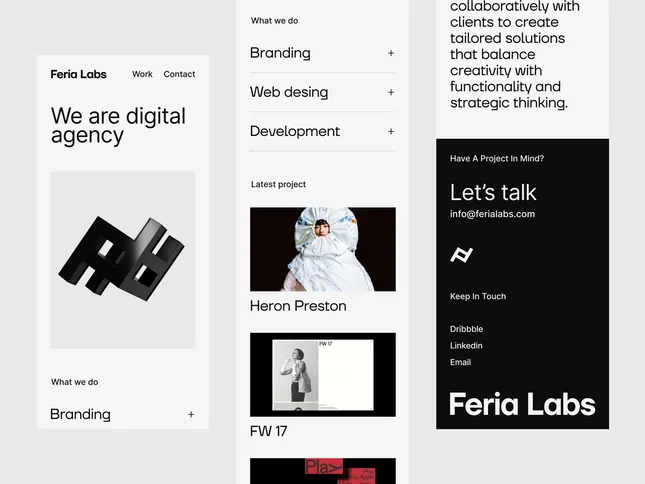Open the Dribbble social link

pos(466,329)
